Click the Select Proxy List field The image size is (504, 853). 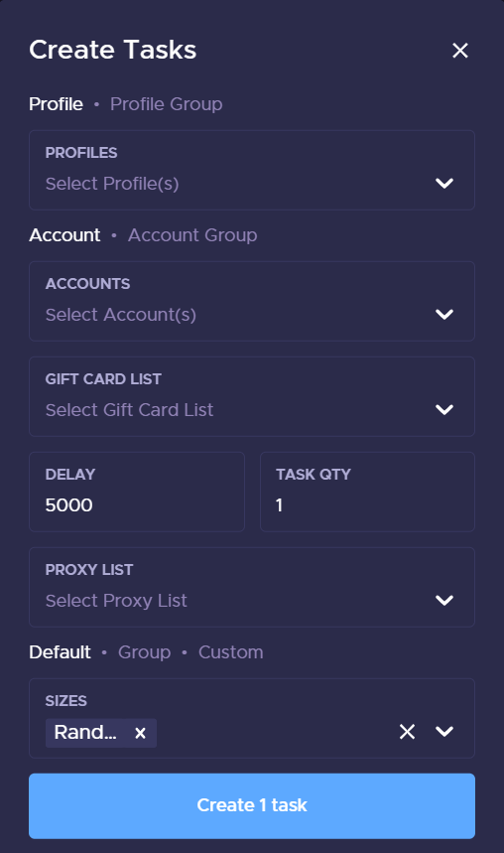[x=252, y=587]
